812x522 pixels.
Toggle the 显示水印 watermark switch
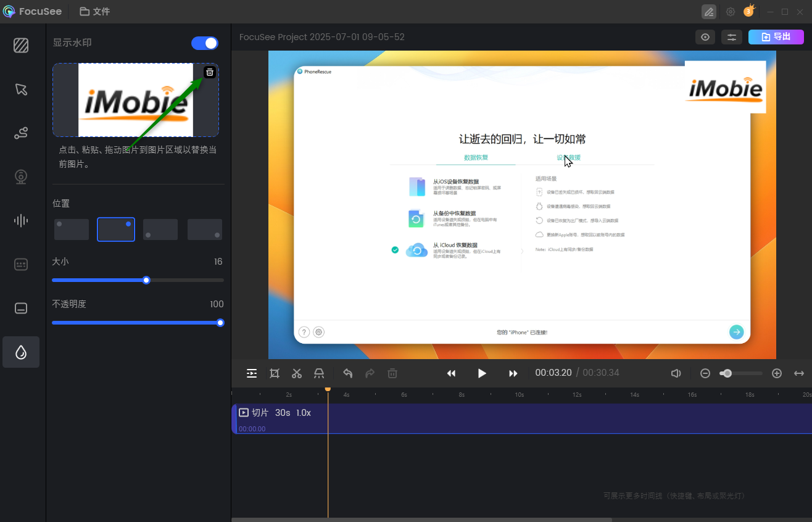205,43
